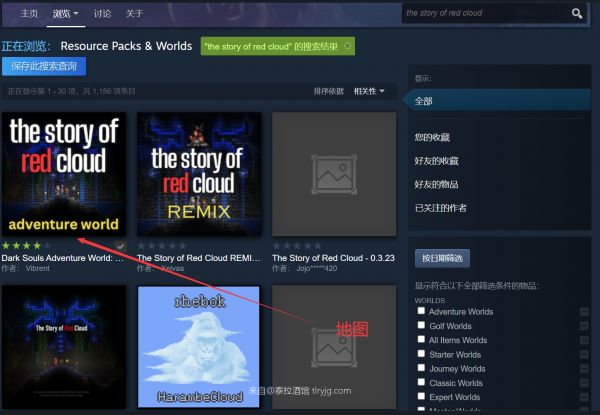The image size is (600, 415).
Task: Open 好友的物品 in the sidebar
Action: (x=437, y=185)
